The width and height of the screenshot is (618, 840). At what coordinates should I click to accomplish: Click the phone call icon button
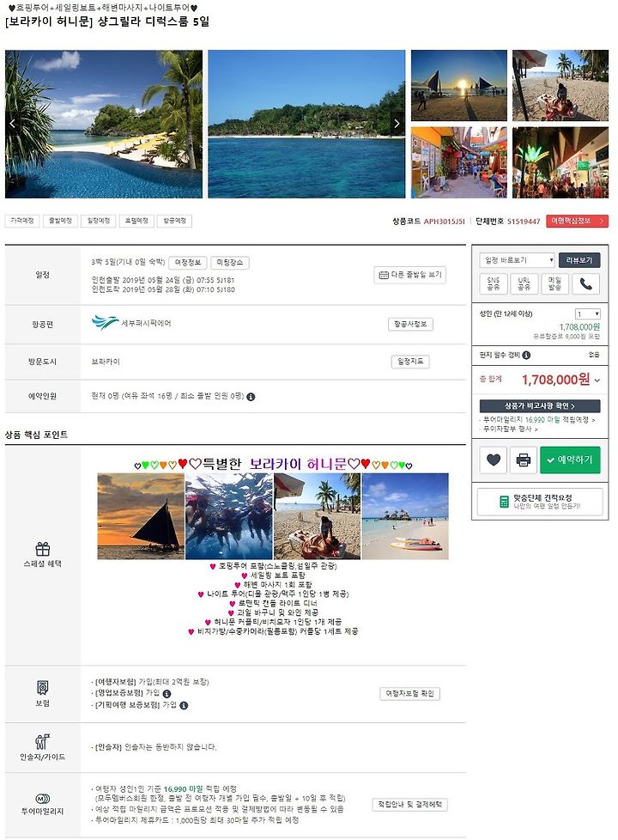[x=586, y=283]
